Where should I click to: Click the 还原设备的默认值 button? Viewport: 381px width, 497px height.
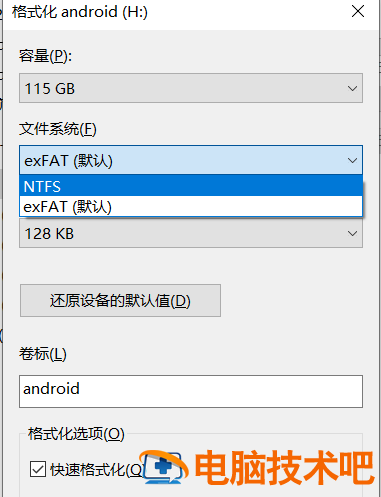tap(120, 300)
